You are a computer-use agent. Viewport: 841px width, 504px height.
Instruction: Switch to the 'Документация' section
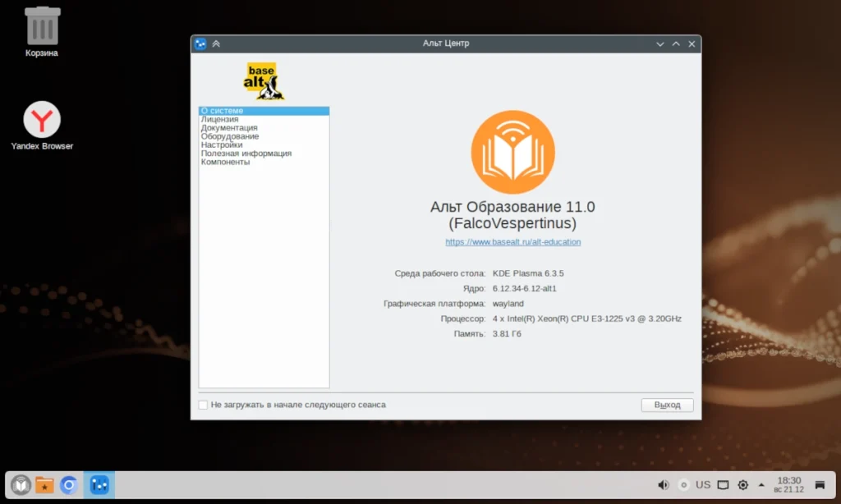264,128
